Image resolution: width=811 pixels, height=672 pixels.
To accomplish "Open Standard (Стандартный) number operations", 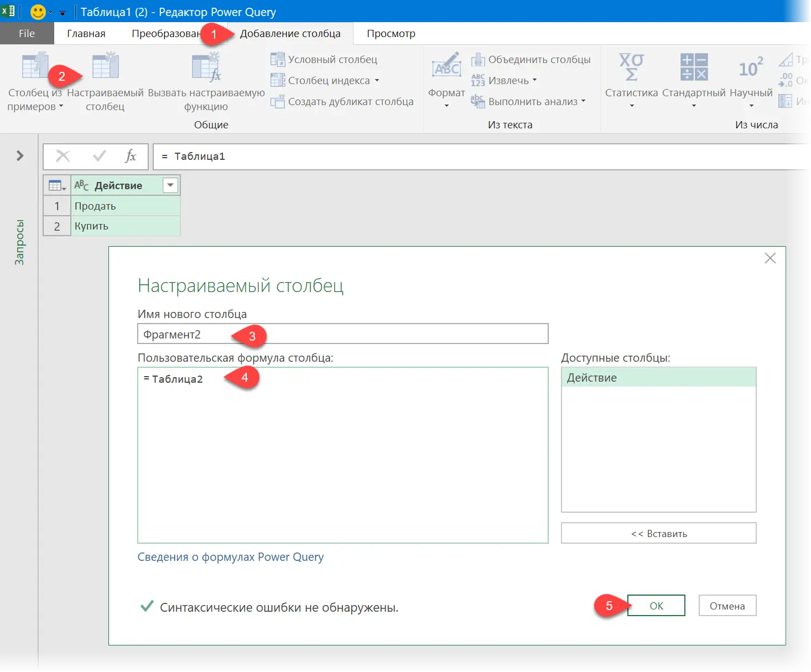I will (x=694, y=80).
